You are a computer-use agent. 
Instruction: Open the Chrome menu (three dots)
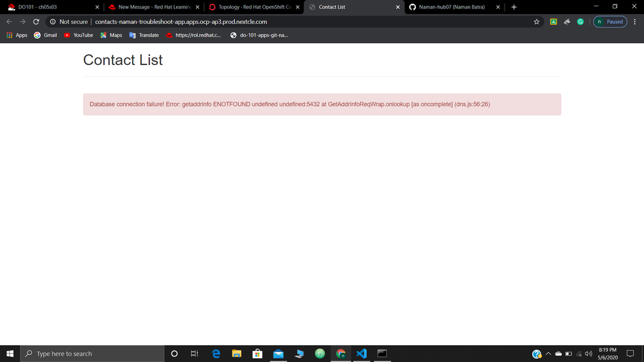tap(635, 22)
